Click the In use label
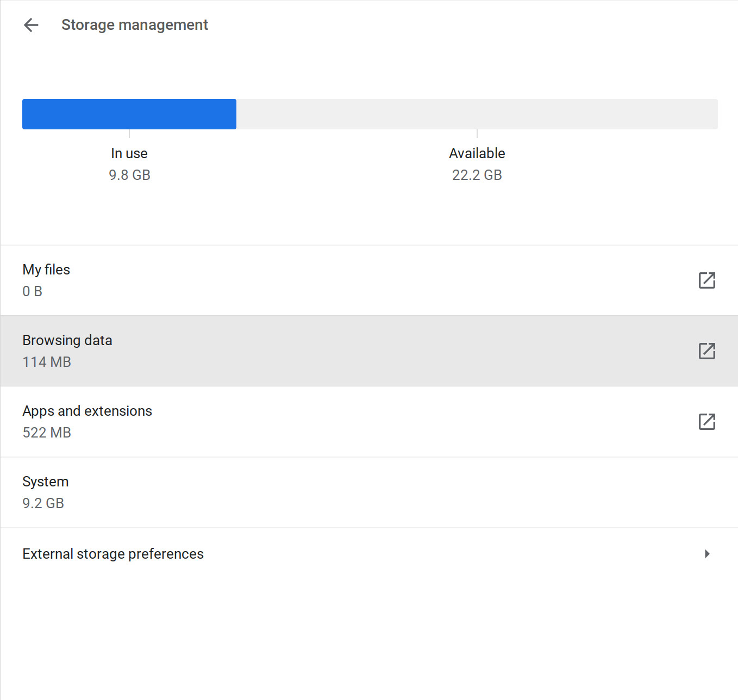This screenshot has width=738, height=700. 129,153
